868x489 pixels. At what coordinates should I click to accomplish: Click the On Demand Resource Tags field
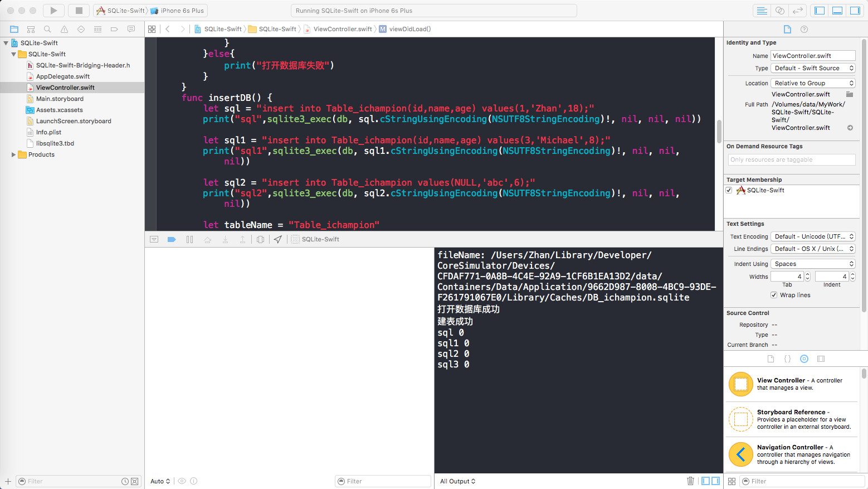pyautogui.click(x=792, y=159)
